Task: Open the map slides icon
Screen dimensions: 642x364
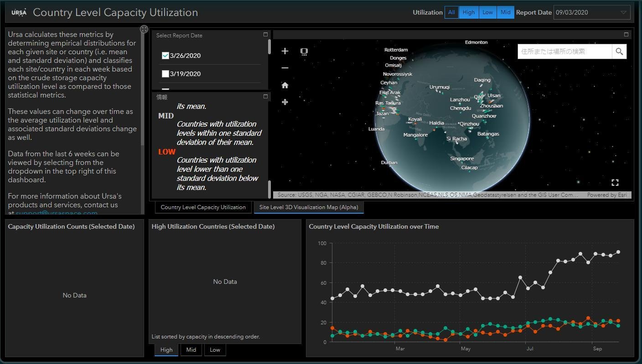Action: (x=304, y=51)
